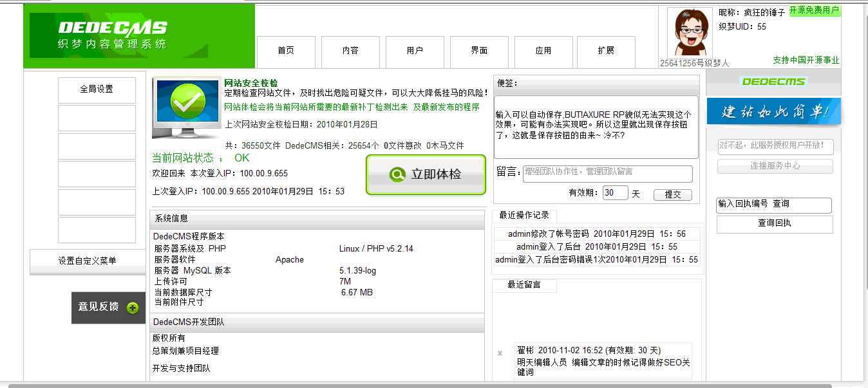The image size is (868, 388).
Task: Click the 上次网站安全校检日期 line
Action: pyautogui.click(x=301, y=125)
